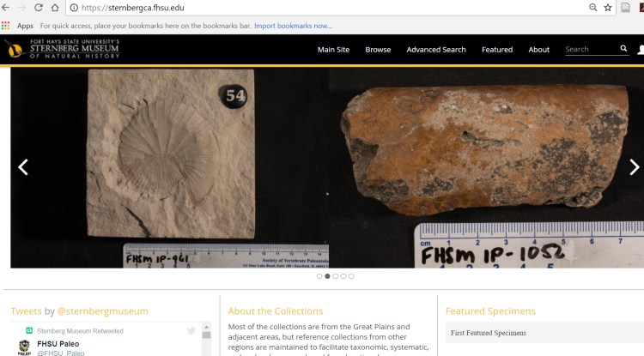Screen dimensions: 644x356
Task: Click the FHSM IP-961 fossil slide image
Action: click(170, 168)
